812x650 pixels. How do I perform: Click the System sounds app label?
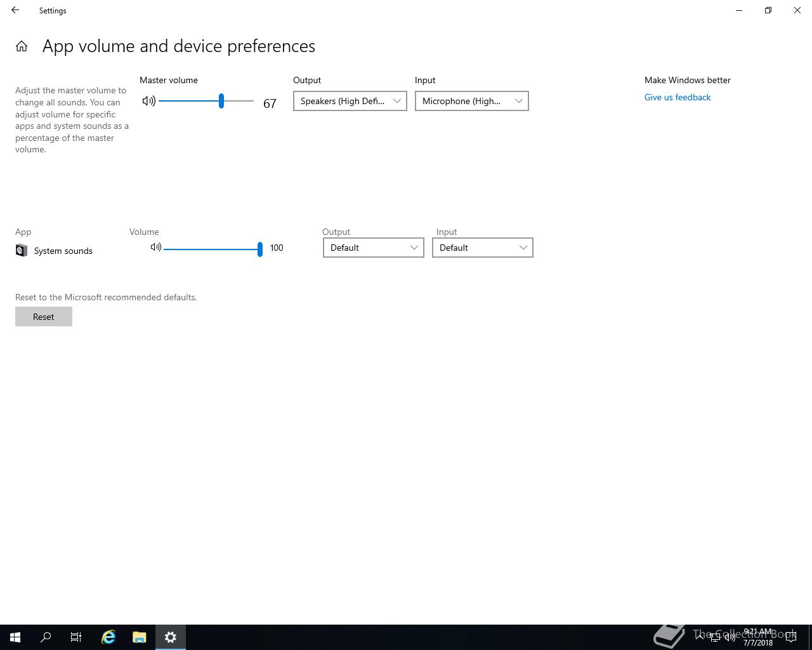pos(63,251)
